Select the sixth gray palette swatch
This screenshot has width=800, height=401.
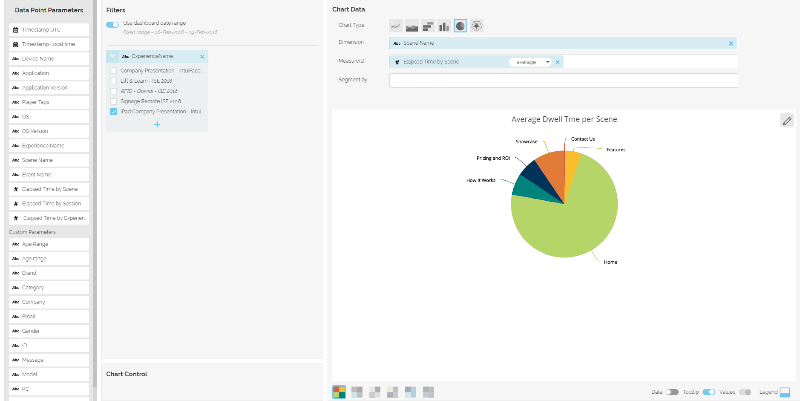(x=428, y=392)
